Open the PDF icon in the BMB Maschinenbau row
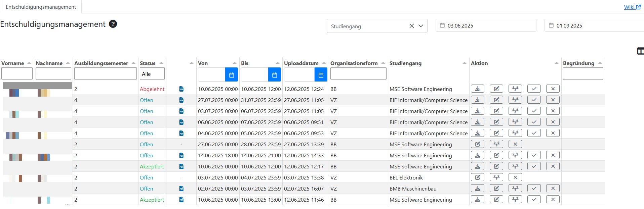644x209 pixels. point(182,189)
